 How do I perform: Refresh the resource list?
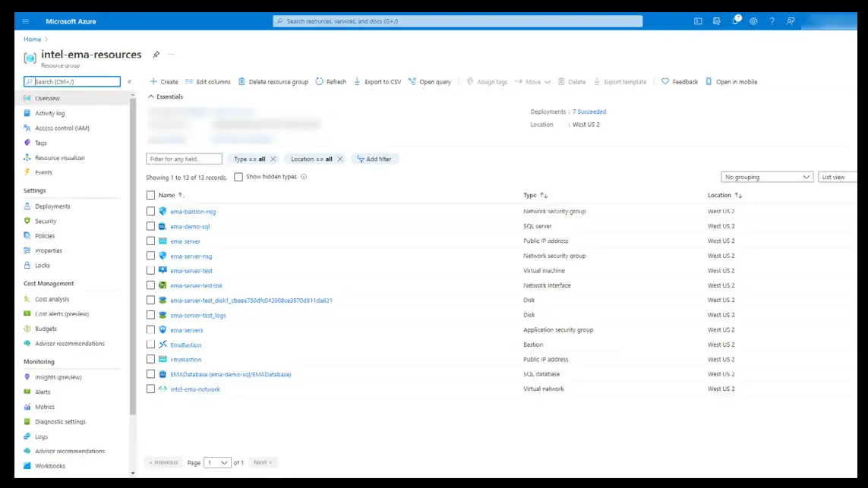click(x=330, y=82)
